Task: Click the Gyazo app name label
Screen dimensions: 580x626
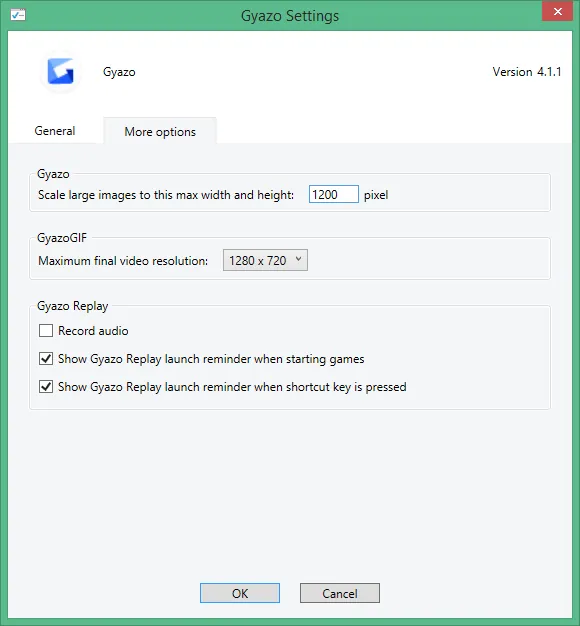Action: 119,72
